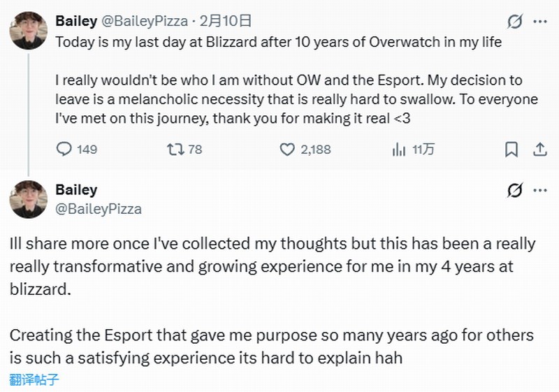Click Bailey's avatar on the first post
559x392 pixels.
coord(28,31)
